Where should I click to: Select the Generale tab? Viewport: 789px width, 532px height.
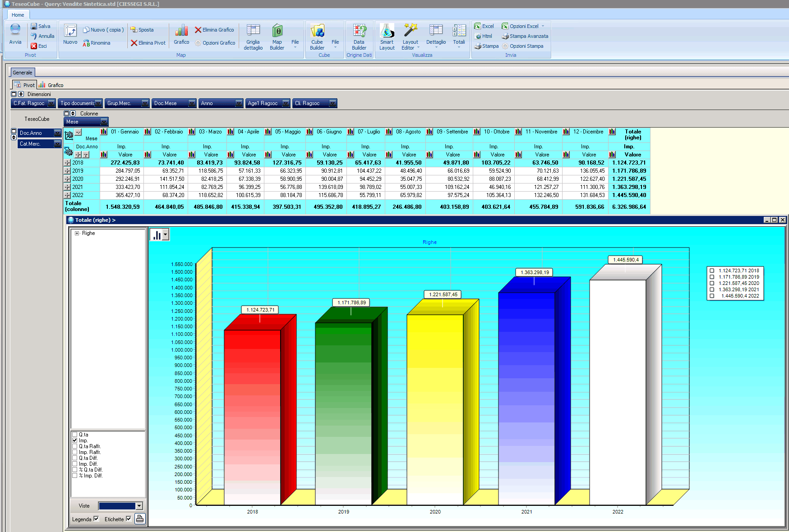point(23,73)
